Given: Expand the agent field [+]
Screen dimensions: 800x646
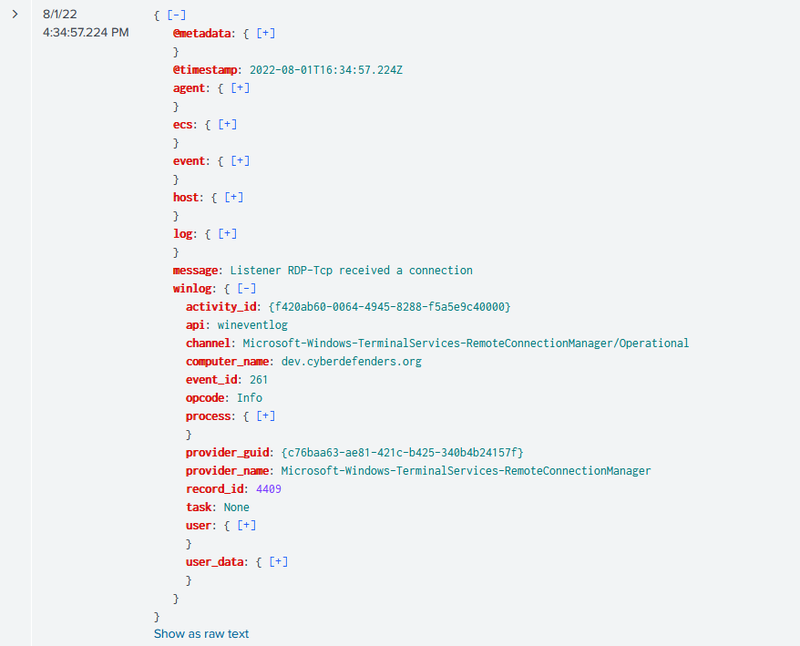Looking at the screenshot, I should [x=240, y=88].
